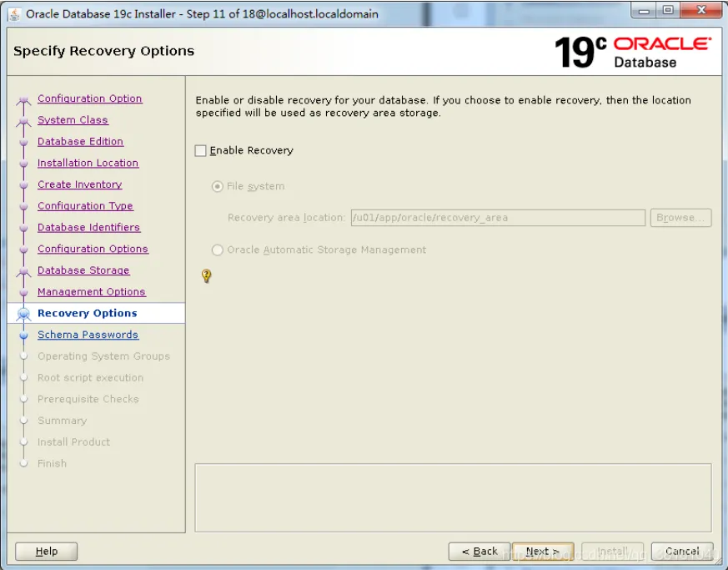Click the Recovery Options step node icon
This screenshot has width=728, height=570.
coord(23,314)
